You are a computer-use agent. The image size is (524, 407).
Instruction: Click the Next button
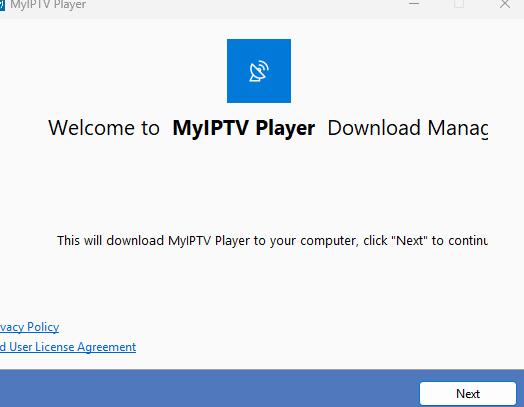pos(468,393)
